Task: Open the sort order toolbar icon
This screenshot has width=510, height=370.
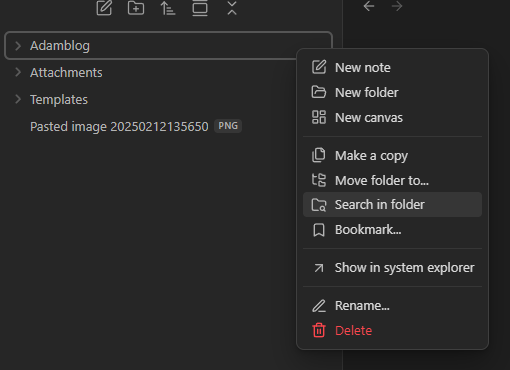Action: pyautogui.click(x=168, y=8)
